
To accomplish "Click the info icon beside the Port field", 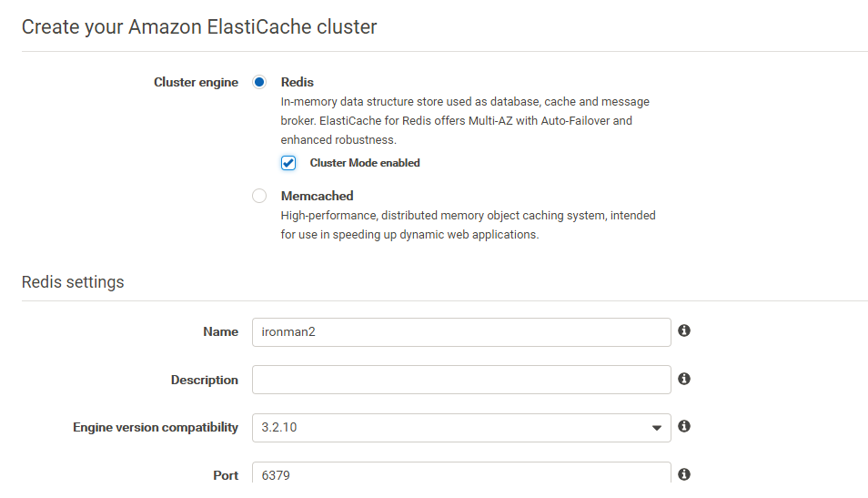I will (684, 474).
